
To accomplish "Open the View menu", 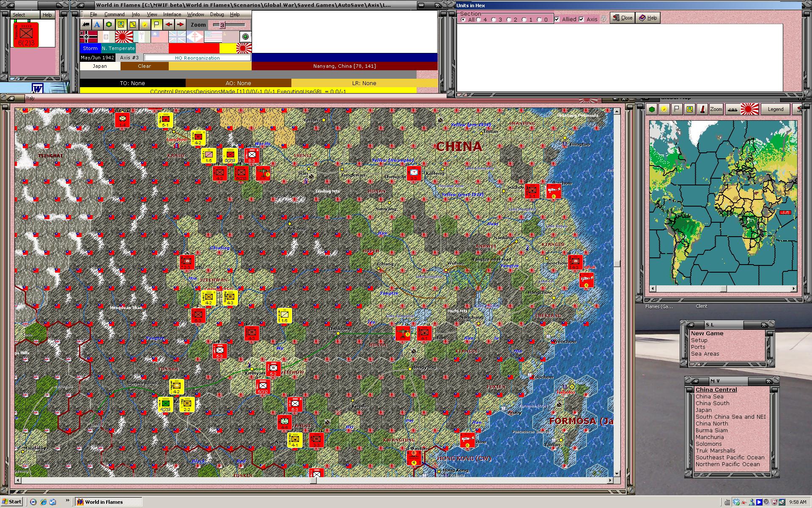I will pos(152,14).
